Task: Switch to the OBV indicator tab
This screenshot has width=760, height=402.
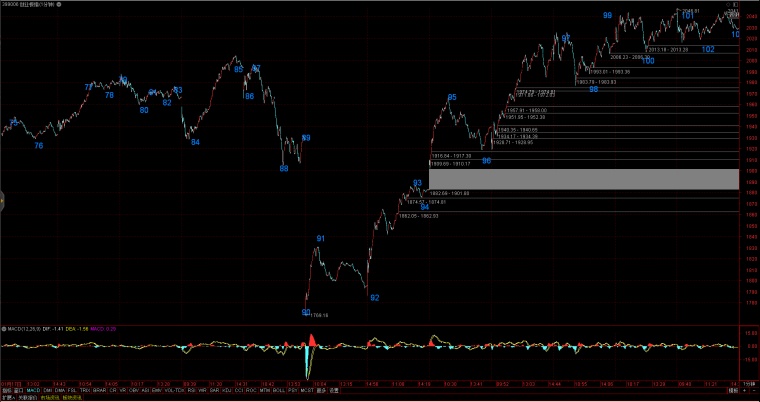Action: coord(134,390)
